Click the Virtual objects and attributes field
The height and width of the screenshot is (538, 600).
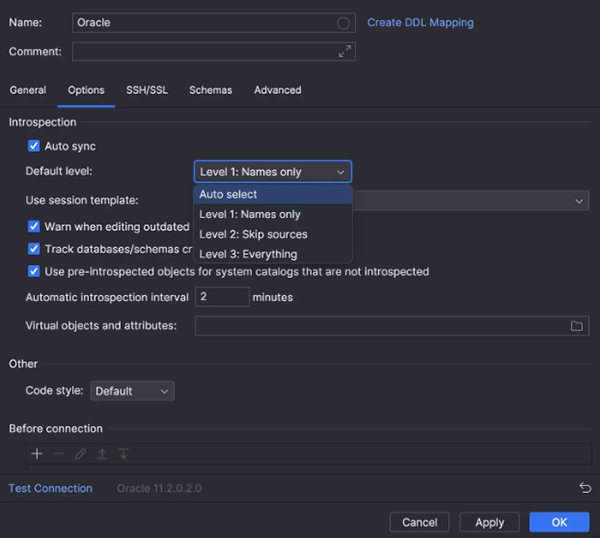click(x=392, y=326)
